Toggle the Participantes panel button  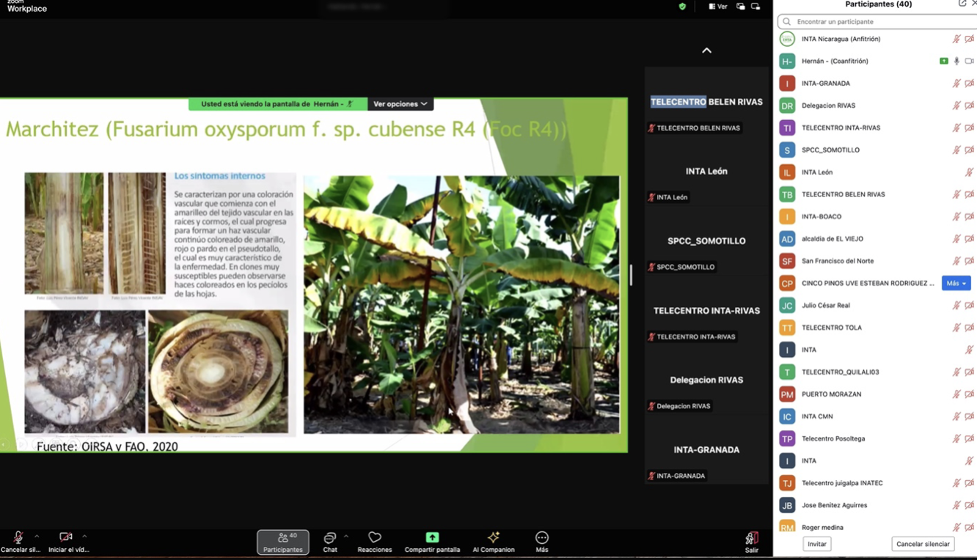[x=282, y=542]
